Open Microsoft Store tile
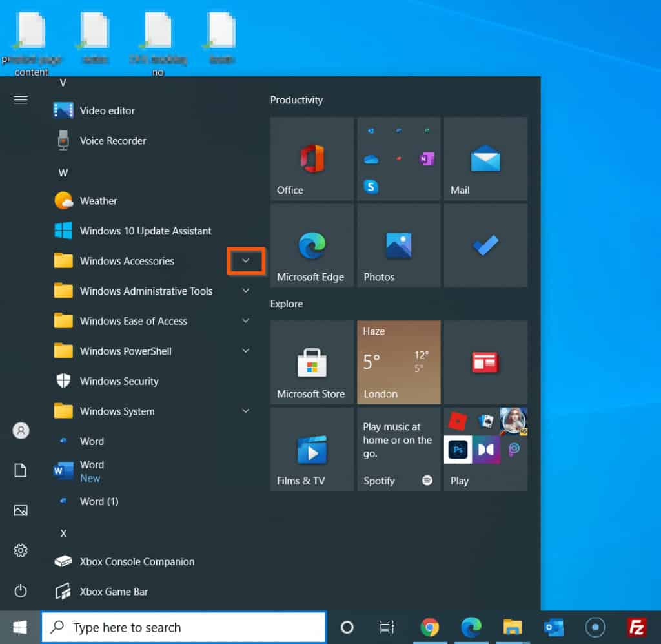The width and height of the screenshot is (661, 644). tap(312, 362)
